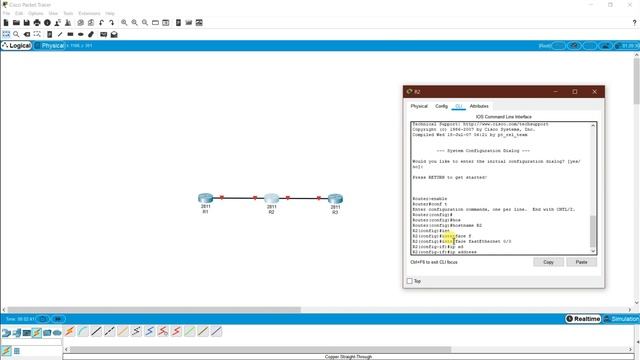Select the Network Devices category icon

coord(6,333)
